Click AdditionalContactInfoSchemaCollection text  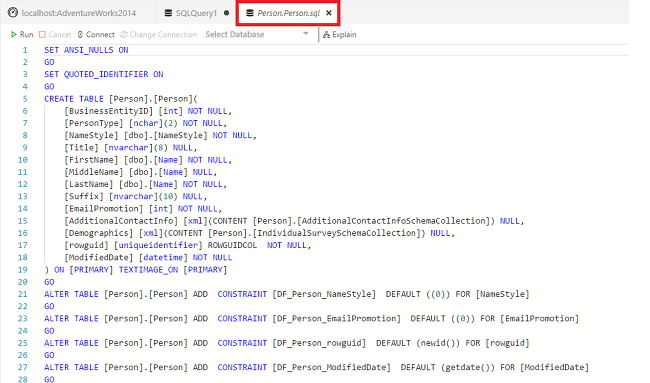[x=395, y=221]
